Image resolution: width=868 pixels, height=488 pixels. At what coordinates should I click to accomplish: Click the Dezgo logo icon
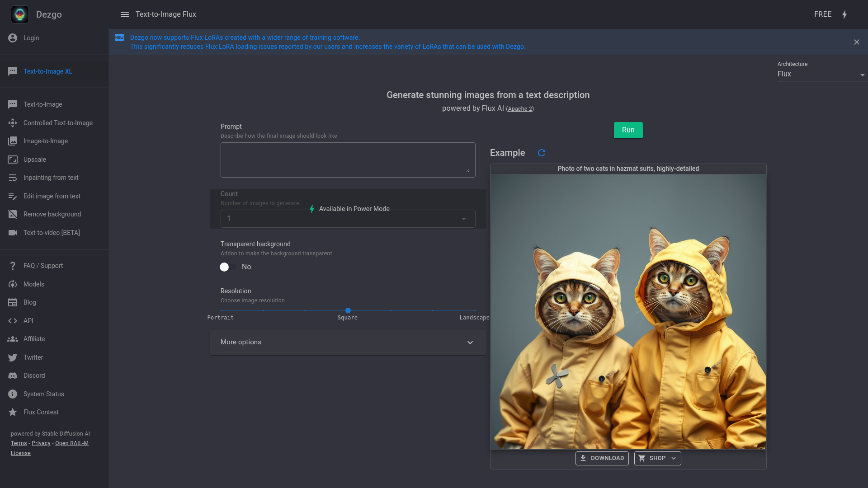coord(20,14)
